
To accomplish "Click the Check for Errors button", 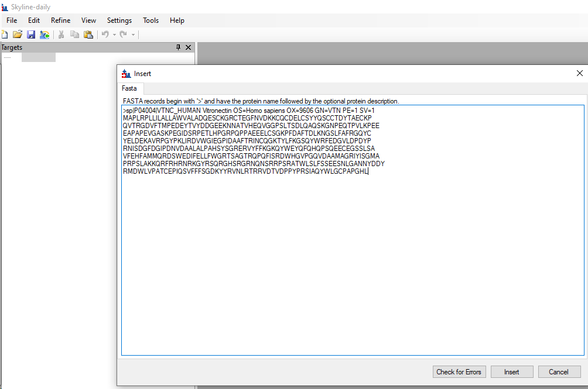I will (459, 372).
